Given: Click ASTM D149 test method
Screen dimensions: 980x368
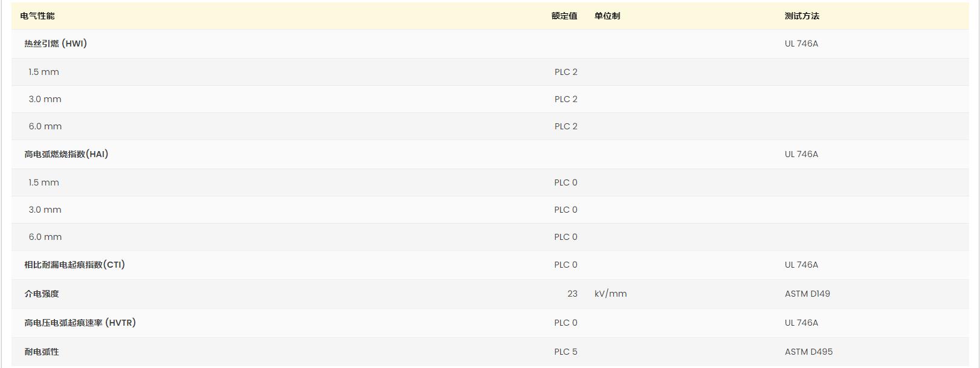Looking at the screenshot, I should click(x=807, y=294).
